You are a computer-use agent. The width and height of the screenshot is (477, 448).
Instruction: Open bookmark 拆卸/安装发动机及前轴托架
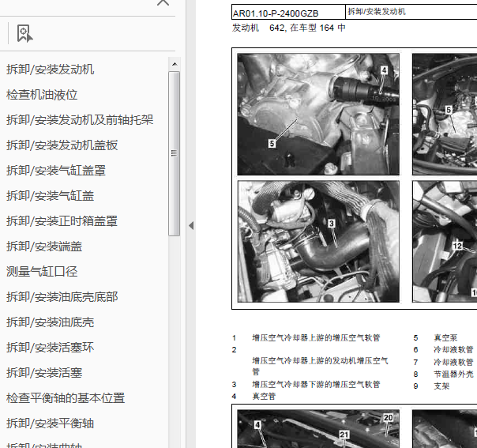click(80, 120)
